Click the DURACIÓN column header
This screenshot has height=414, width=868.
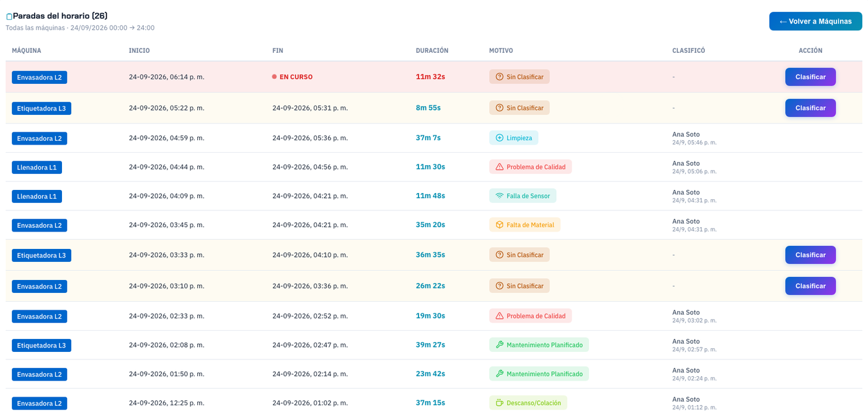pos(432,51)
